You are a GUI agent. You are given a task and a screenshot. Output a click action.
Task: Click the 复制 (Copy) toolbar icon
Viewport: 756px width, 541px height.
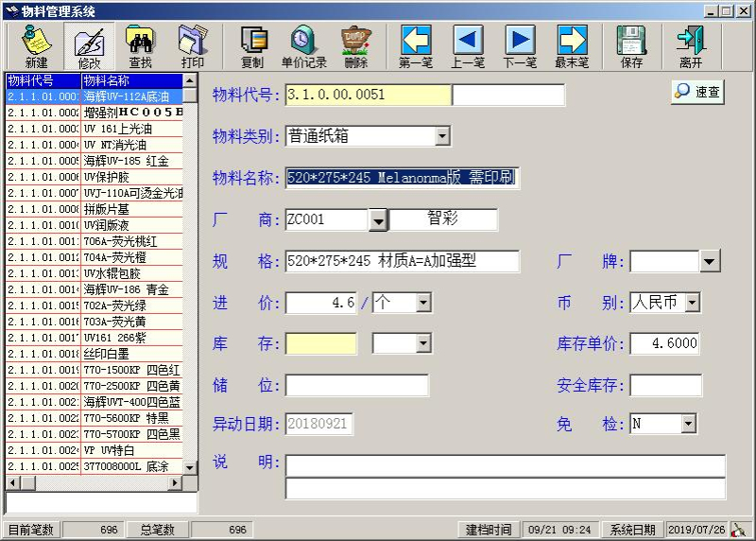tap(252, 45)
